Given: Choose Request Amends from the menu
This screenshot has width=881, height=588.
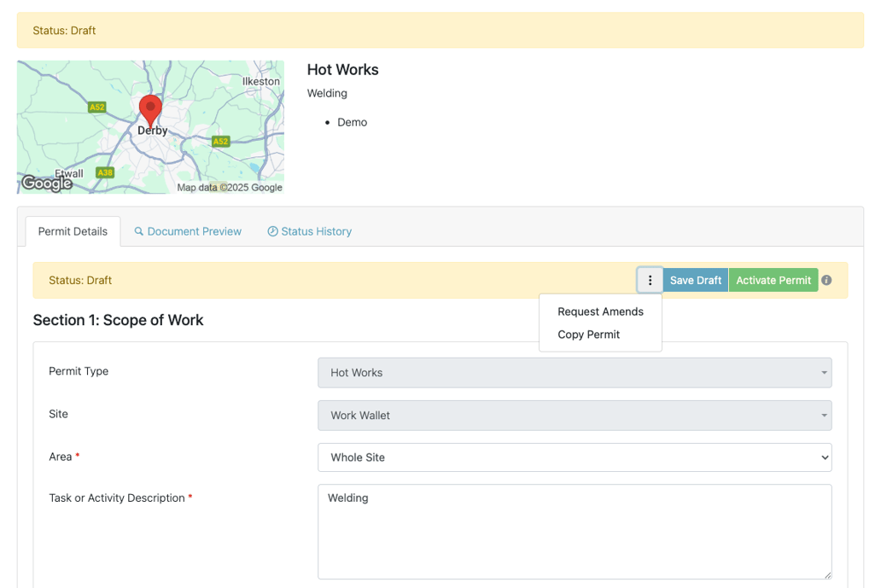Looking at the screenshot, I should tap(601, 311).
